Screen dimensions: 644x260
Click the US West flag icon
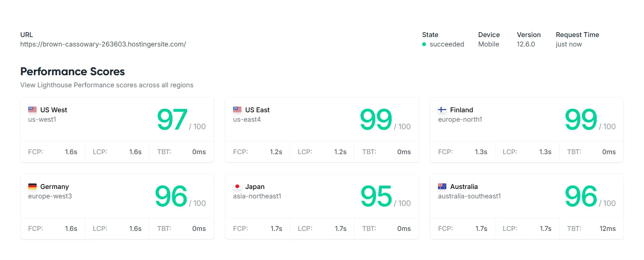[32, 110]
